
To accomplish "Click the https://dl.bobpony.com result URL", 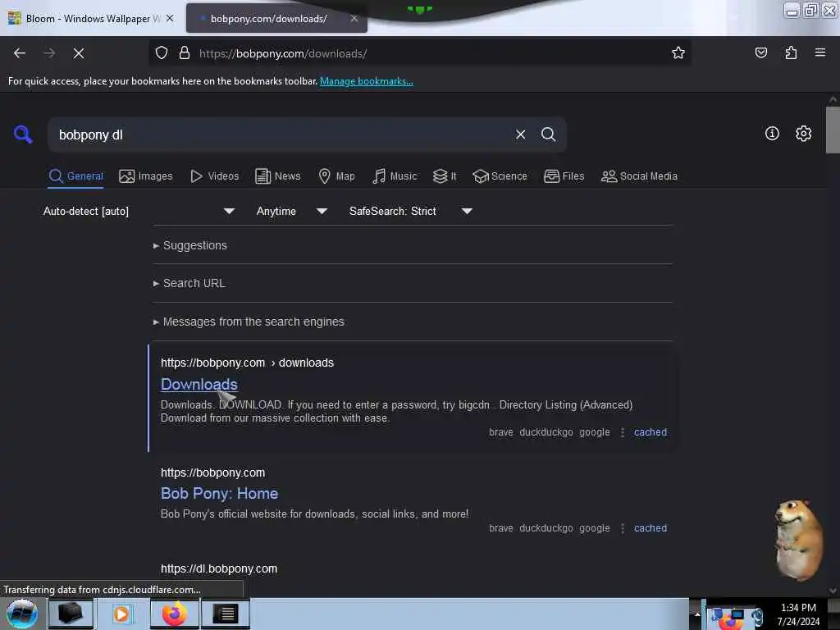I will 219,569.
